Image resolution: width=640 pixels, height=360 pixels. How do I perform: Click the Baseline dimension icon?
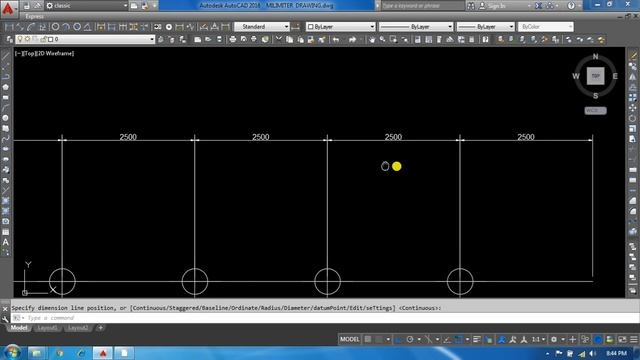click(111, 27)
